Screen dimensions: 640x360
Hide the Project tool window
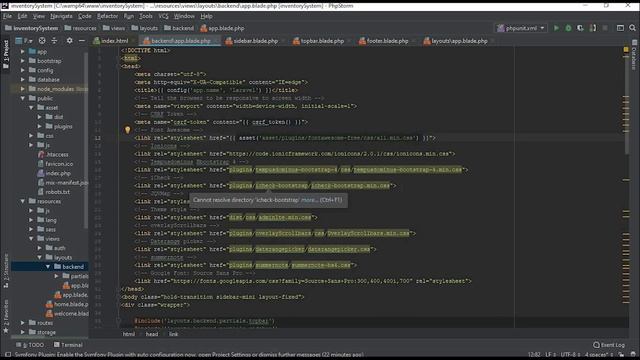coord(82,41)
